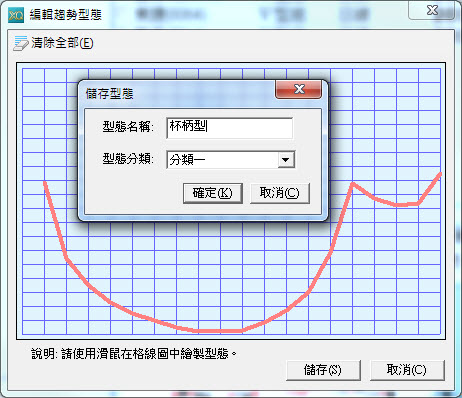The width and height of the screenshot is (462, 398).
Task: Open the 型態分類 dropdown arrow
Action: pos(286,160)
